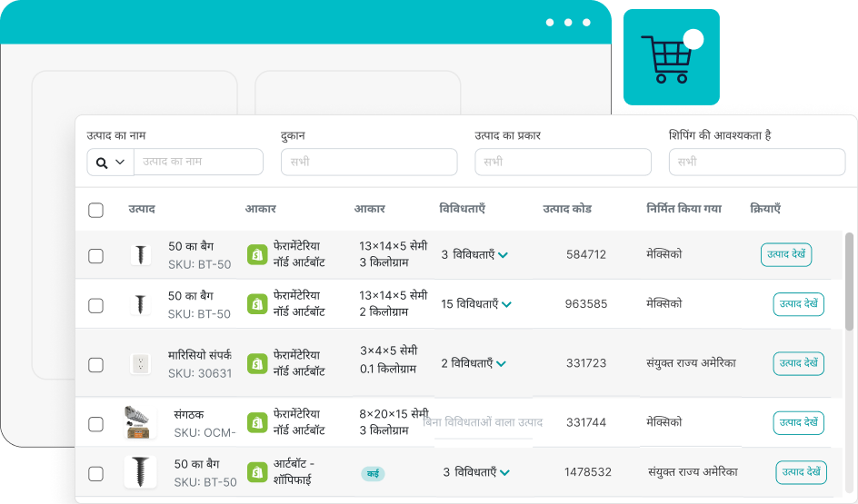Click उत्पाद देखें button for code 1478532

click(801, 472)
